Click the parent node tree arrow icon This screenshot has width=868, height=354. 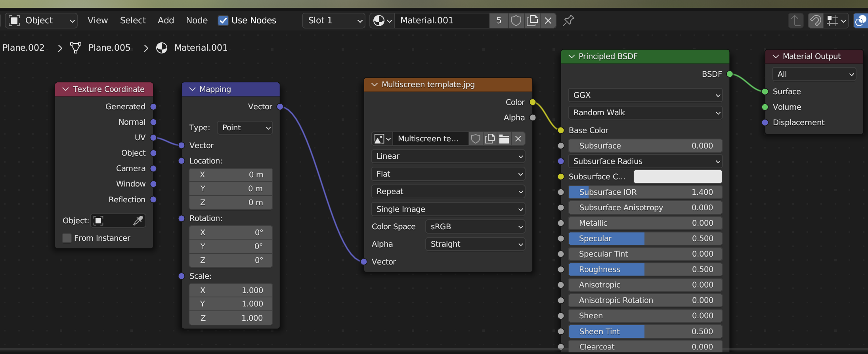tap(795, 20)
